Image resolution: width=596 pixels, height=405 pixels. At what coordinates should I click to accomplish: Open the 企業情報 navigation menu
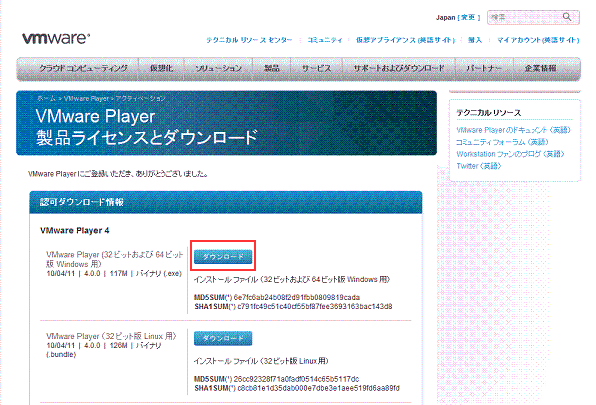(x=540, y=68)
